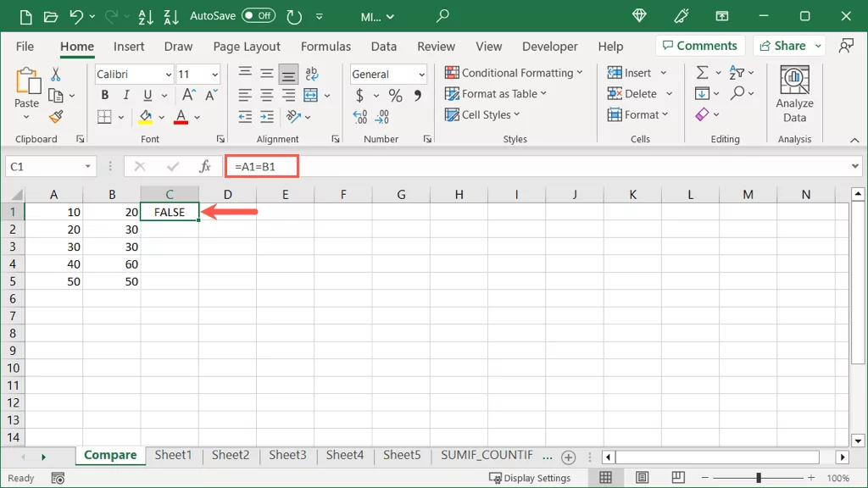Sort descending with the Z-A icon
This screenshot has width=868, height=488.
pyautogui.click(x=171, y=17)
